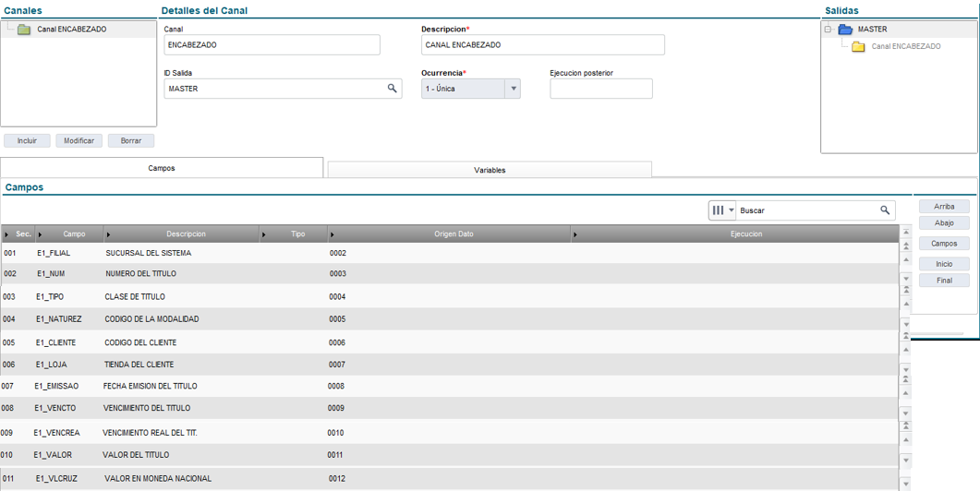Click FECHA EMISION DEL TITULO description
Image resolution: width=980 pixels, height=491 pixels.
click(x=150, y=386)
